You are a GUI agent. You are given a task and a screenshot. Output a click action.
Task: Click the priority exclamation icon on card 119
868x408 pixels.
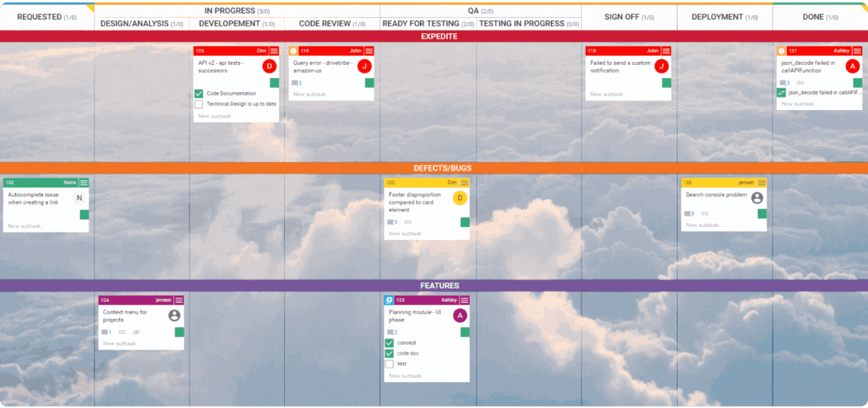tap(294, 50)
